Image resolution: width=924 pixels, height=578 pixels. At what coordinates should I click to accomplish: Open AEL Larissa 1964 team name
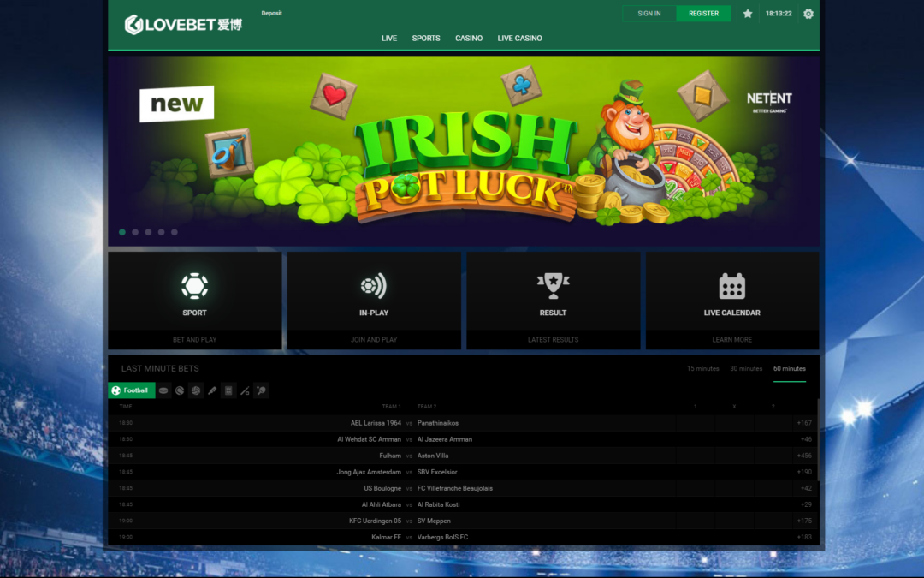376,423
